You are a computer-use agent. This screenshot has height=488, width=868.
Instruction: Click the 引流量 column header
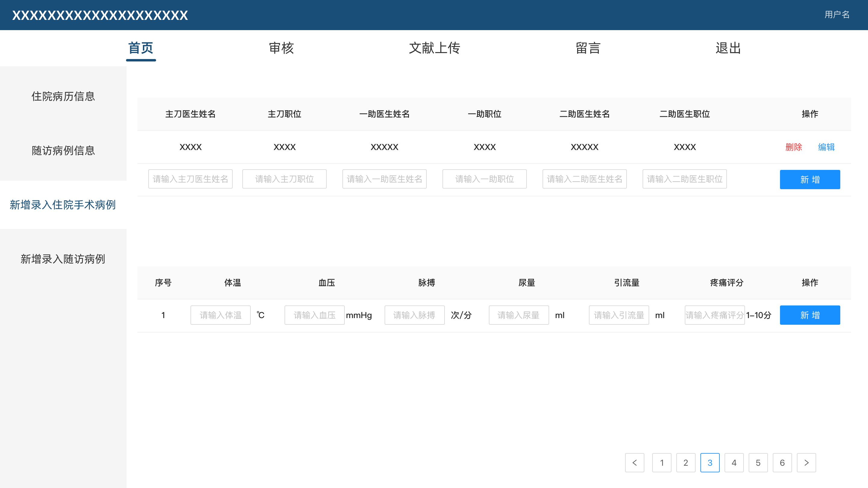tap(626, 283)
